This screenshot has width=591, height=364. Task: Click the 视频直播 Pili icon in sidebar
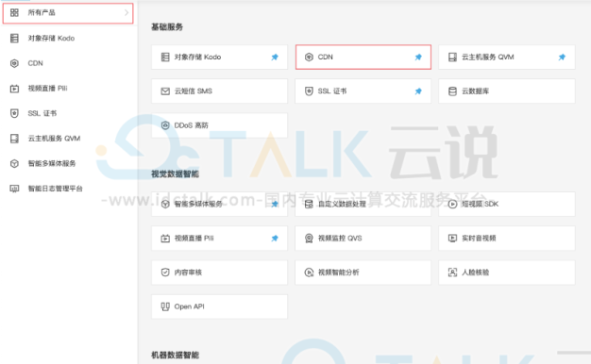(14, 89)
